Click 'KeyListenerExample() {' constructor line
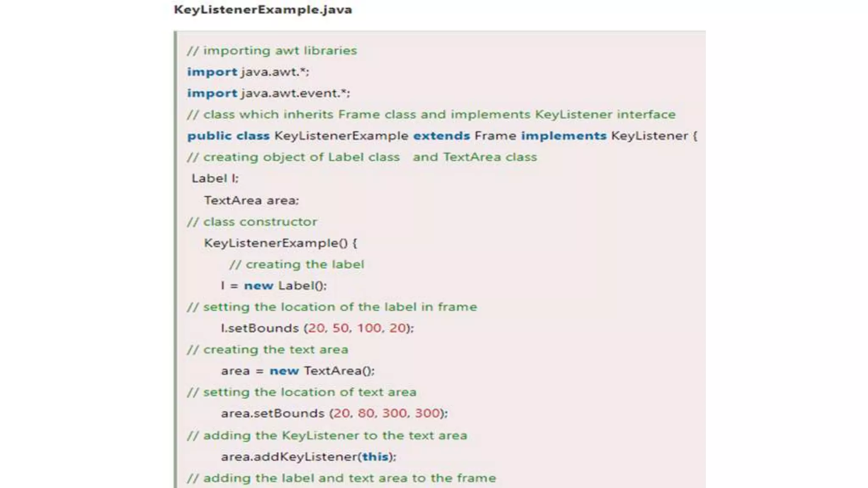 pyautogui.click(x=280, y=243)
